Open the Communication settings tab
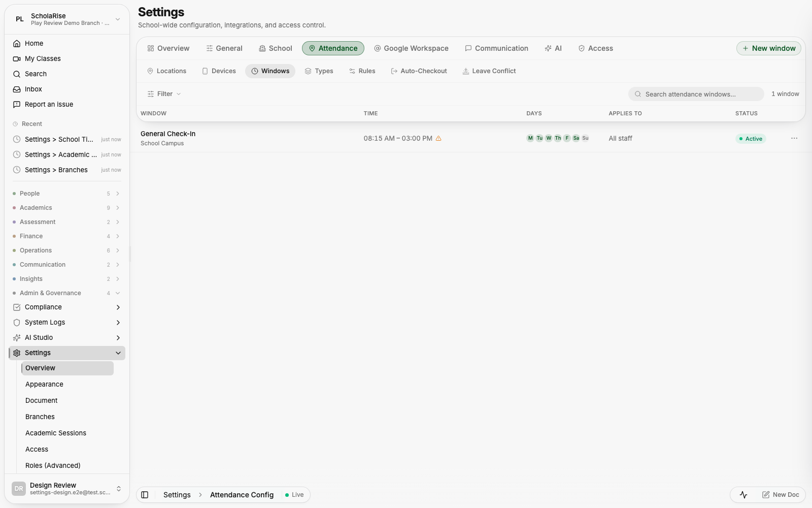This screenshot has height=508, width=812. [x=496, y=48]
